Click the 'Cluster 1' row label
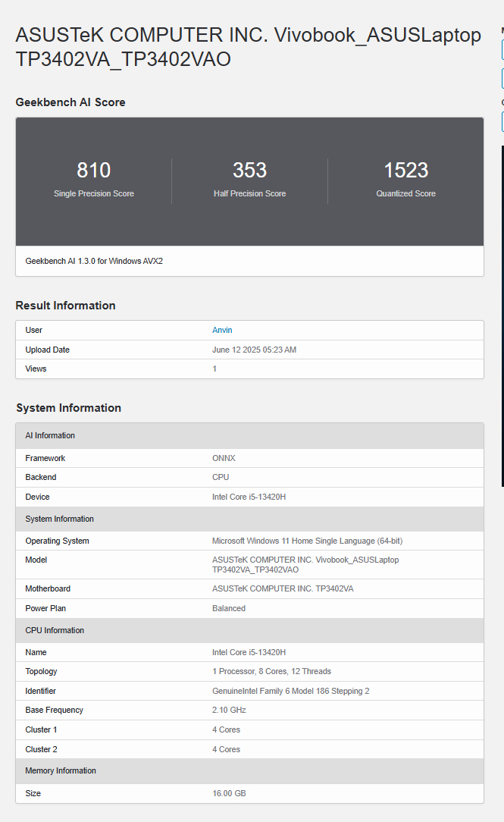 (42, 729)
